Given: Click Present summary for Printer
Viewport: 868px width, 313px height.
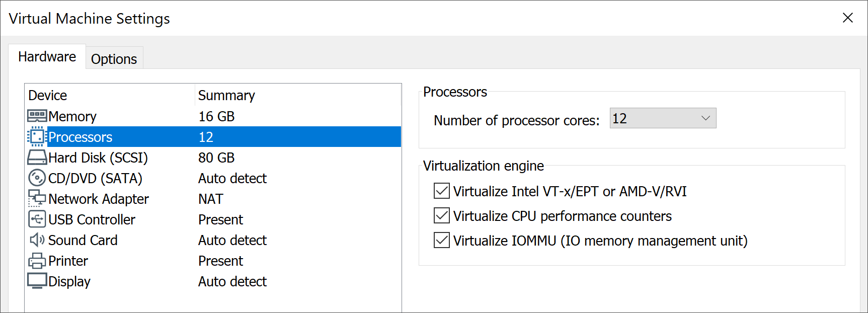Looking at the screenshot, I should coord(221,261).
